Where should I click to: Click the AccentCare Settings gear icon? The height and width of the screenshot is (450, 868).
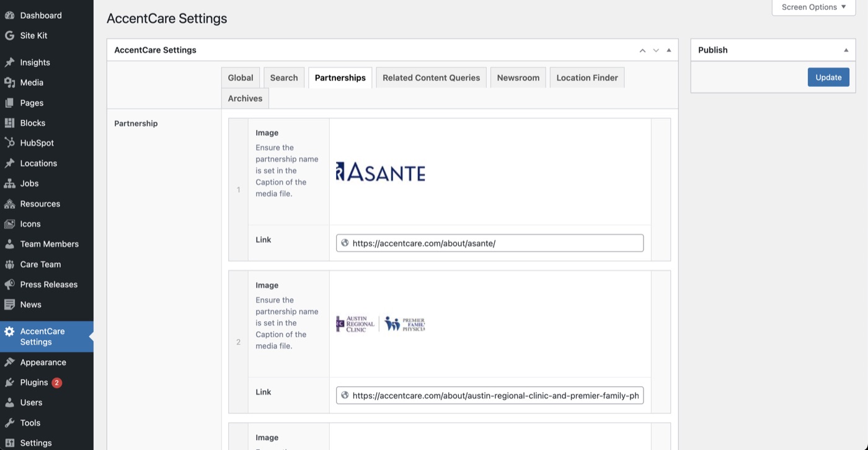coord(9,331)
